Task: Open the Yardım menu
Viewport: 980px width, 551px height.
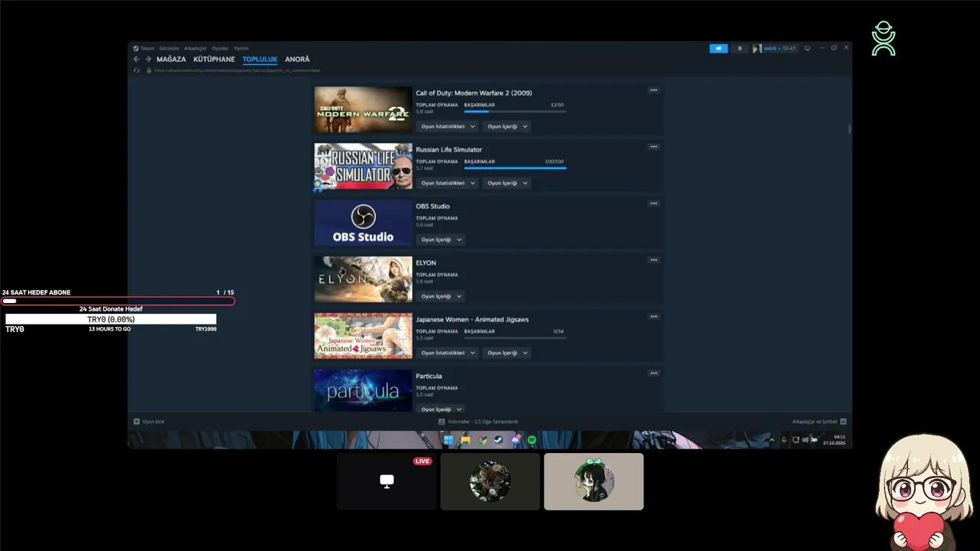Action: pyautogui.click(x=240, y=48)
